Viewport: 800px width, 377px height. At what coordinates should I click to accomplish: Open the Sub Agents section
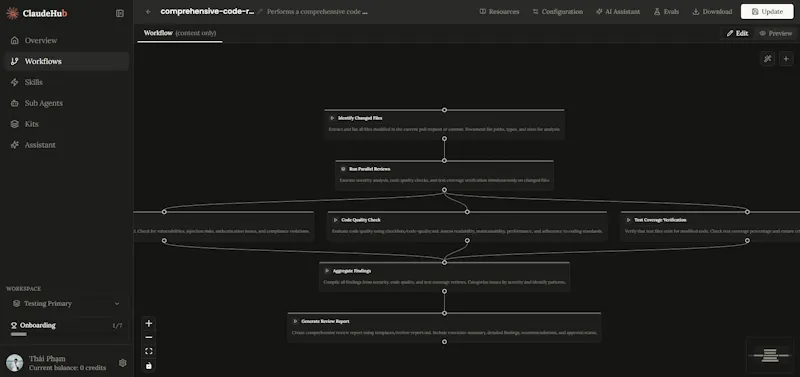click(66, 103)
